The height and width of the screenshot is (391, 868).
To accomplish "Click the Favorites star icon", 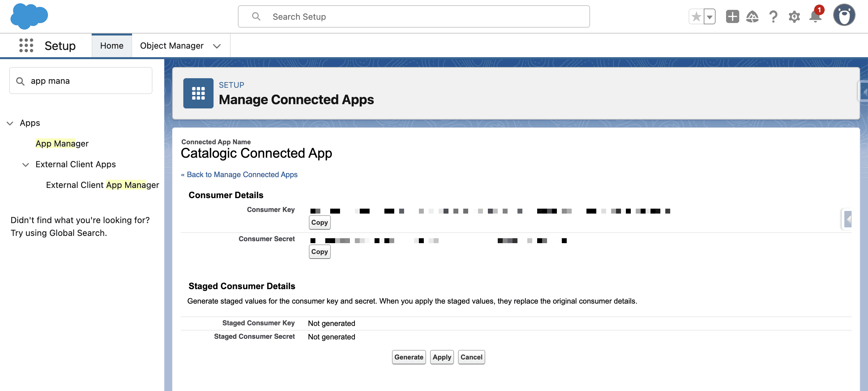I will (696, 16).
